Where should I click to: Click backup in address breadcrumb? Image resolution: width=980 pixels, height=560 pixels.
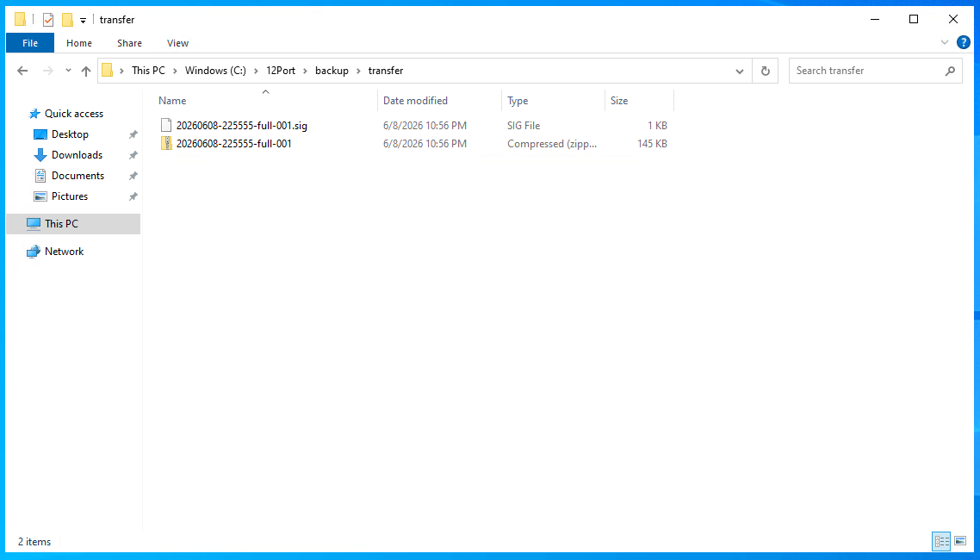pos(332,71)
